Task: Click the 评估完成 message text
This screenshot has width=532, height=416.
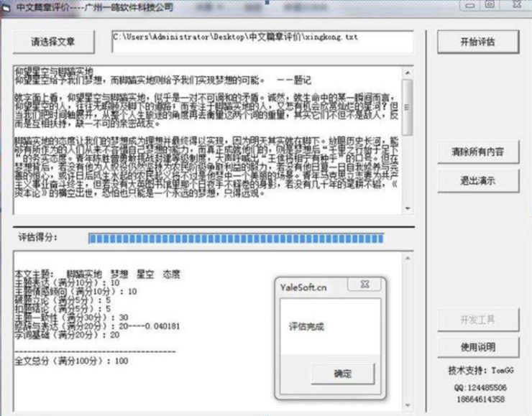Action: click(306, 326)
